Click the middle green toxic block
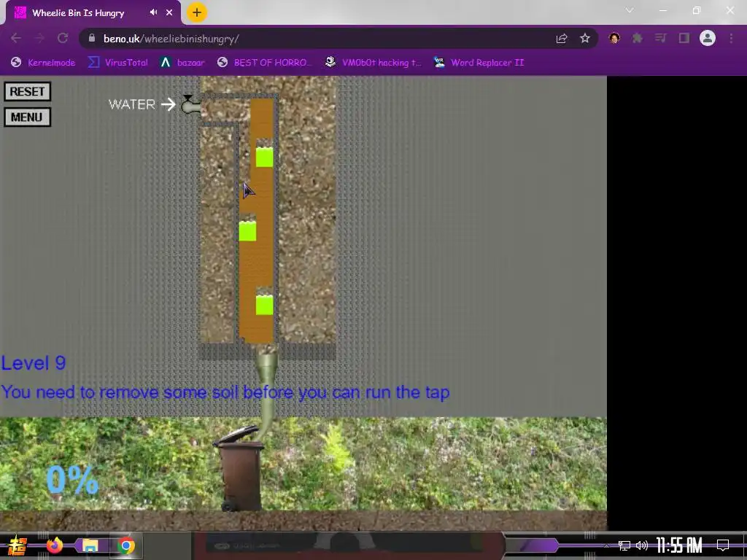747x560 pixels. (247, 230)
